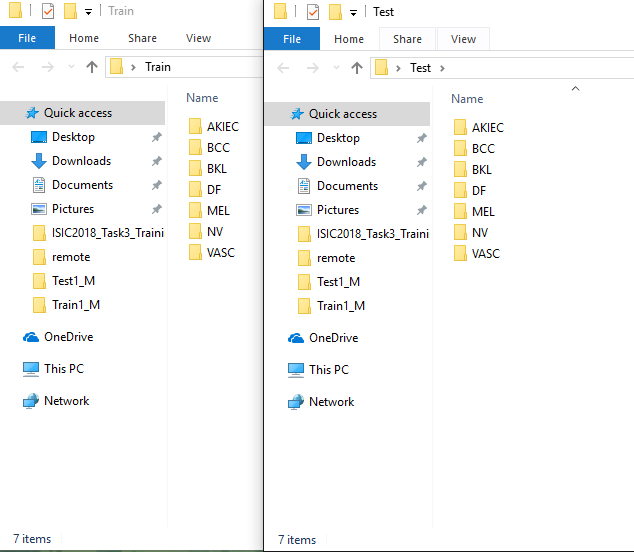Screen dimensions: 634x552
Task: Select AKIEC folder in the Train window
Action: click(x=214, y=127)
